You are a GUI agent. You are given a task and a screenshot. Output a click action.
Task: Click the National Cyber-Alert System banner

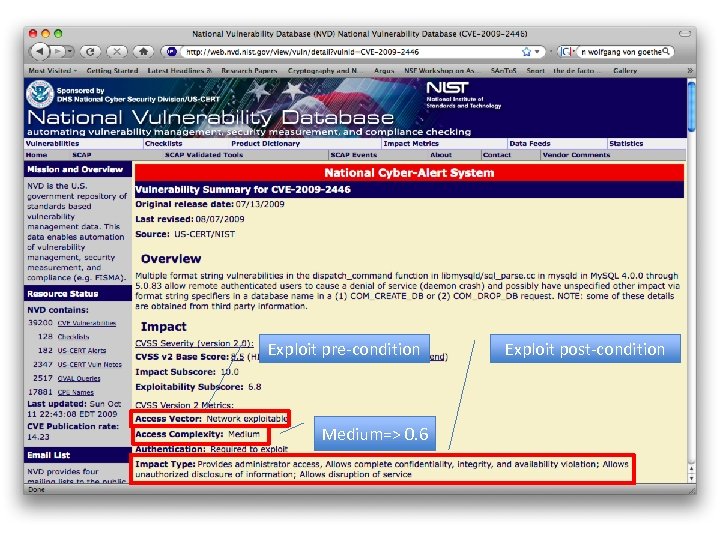[409, 173]
